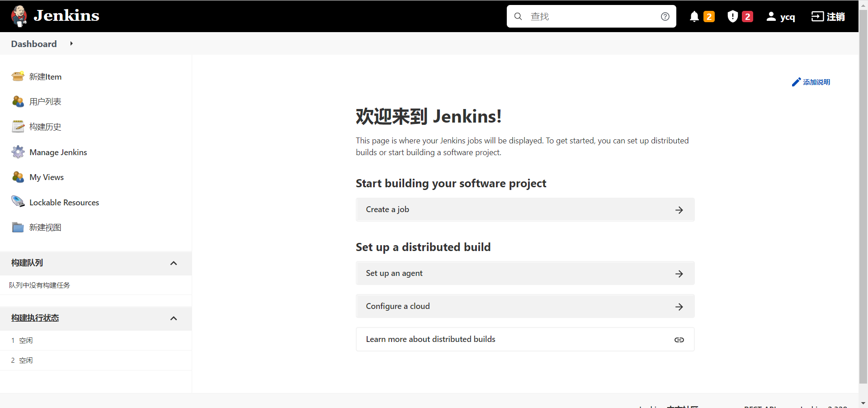Click the chain link icon on Learn more
This screenshot has height=408, width=868.
click(x=679, y=340)
